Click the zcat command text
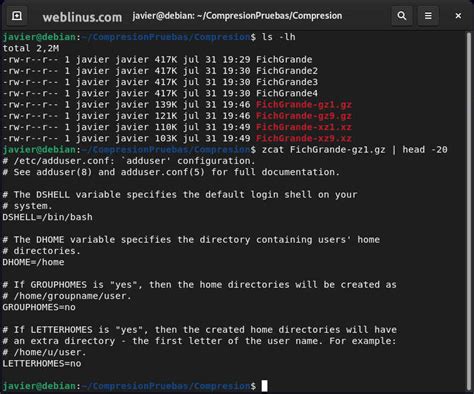The image size is (474, 394). click(354, 150)
